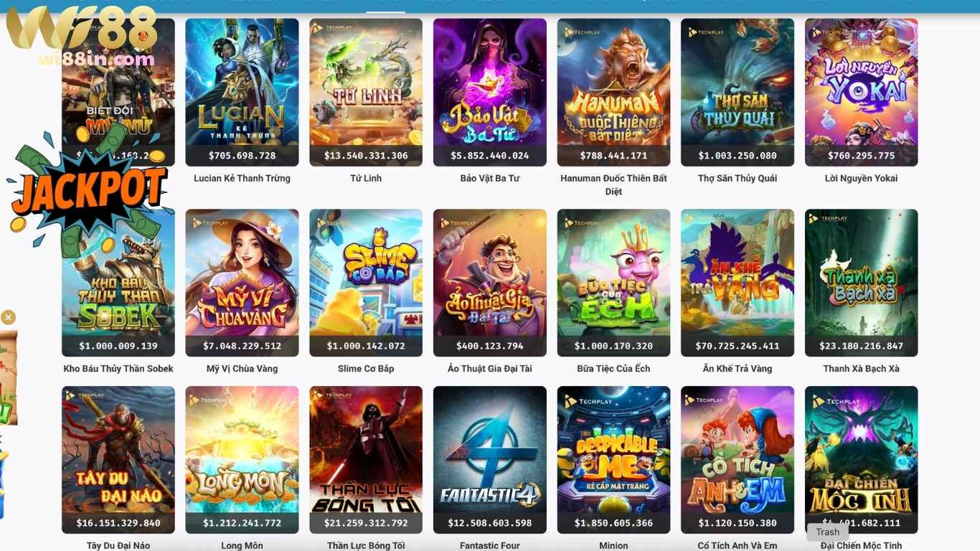Click Cổ Tích Anh Và Em title
This screenshot has width=980, height=551.
click(x=738, y=545)
